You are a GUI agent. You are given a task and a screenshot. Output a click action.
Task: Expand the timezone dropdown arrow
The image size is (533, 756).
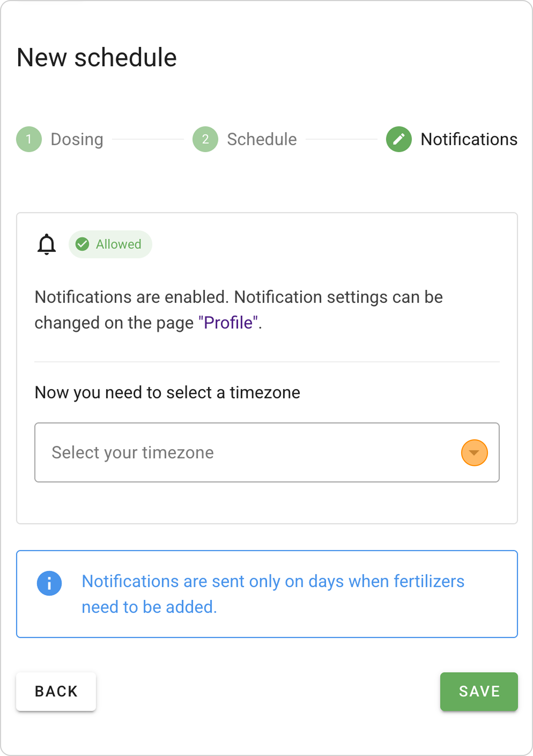[474, 453]
